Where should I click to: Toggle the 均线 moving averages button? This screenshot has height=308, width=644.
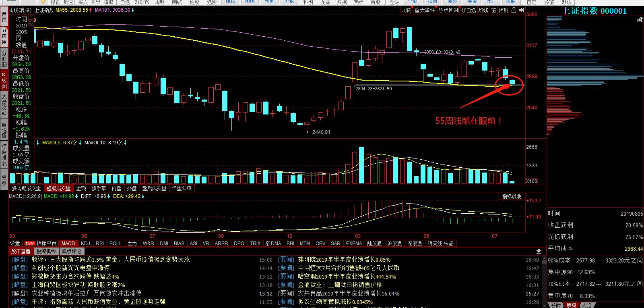[x=483, y=10]
